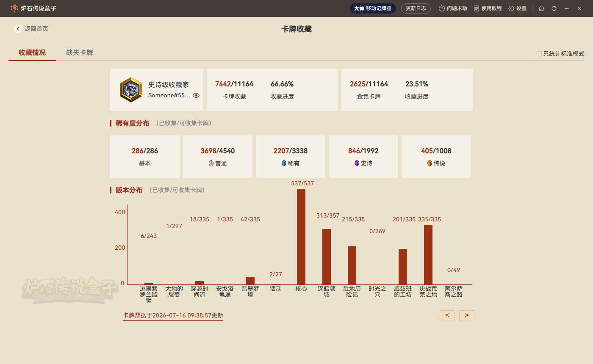Viewport: 593px width, 364px height.
Task: Click the 深暗领域 bar in chart
Action: [x=327, y=256]
